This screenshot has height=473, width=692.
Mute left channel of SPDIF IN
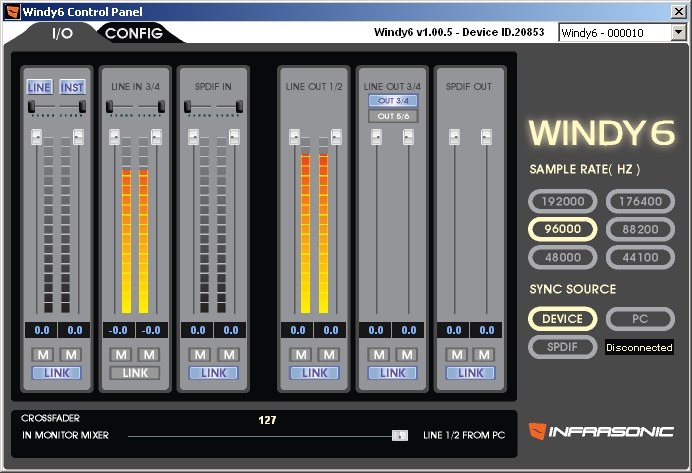tap(200, 355)
